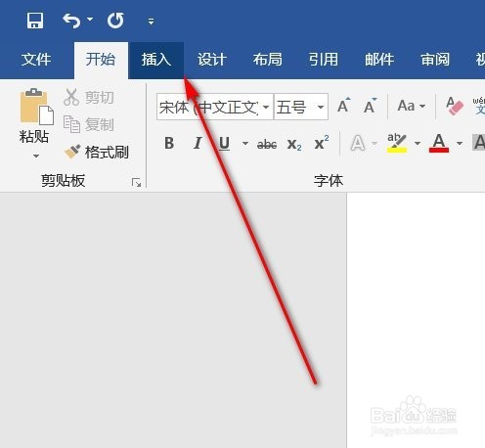
Task: Go to the 邮件 (Mailings) tab
Action: point(379,60)
